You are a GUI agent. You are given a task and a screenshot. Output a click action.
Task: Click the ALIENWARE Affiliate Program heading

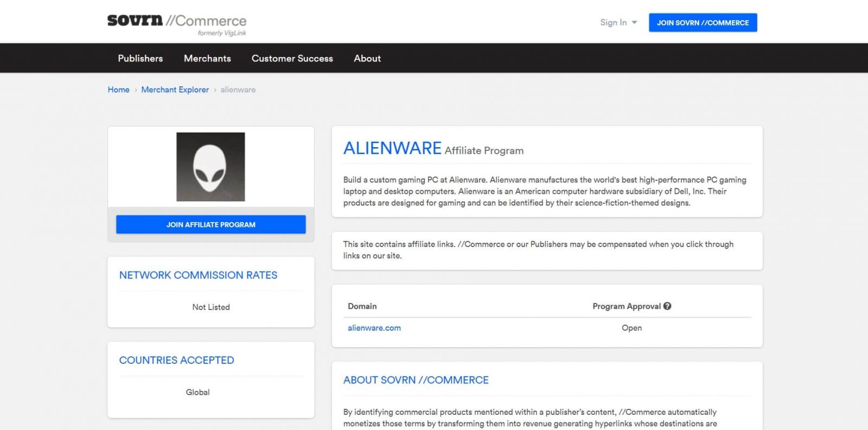coord(433,148)
